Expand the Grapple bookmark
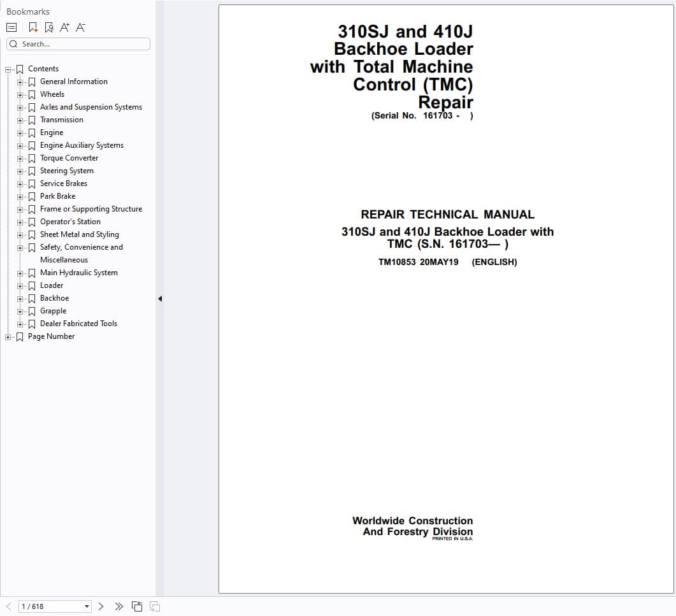 click(x=20, y=312)
